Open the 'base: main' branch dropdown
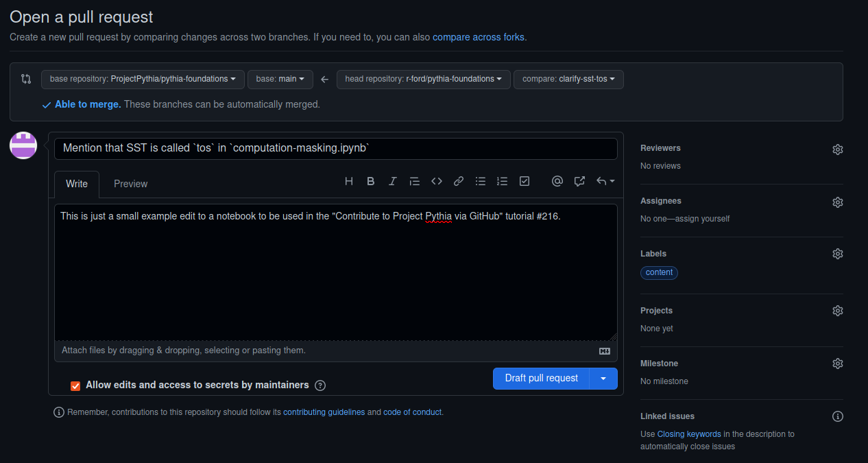 point(280,79)
